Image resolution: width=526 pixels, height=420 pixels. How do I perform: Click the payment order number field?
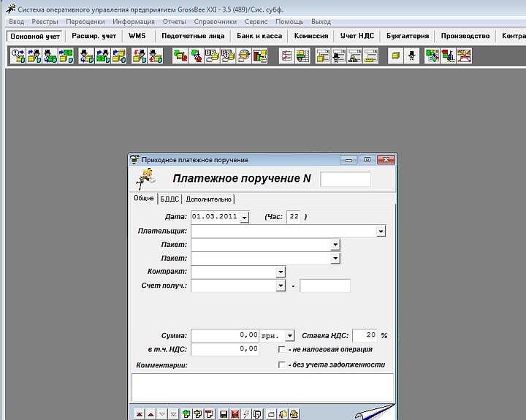346,179
